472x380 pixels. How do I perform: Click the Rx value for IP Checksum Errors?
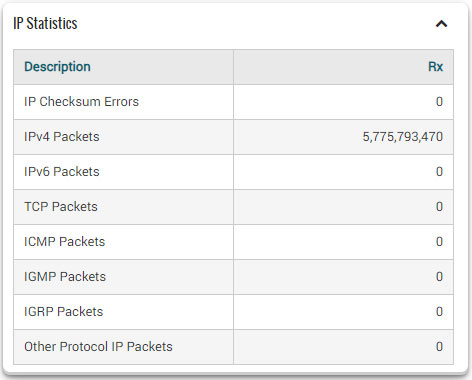pos(439,102)
